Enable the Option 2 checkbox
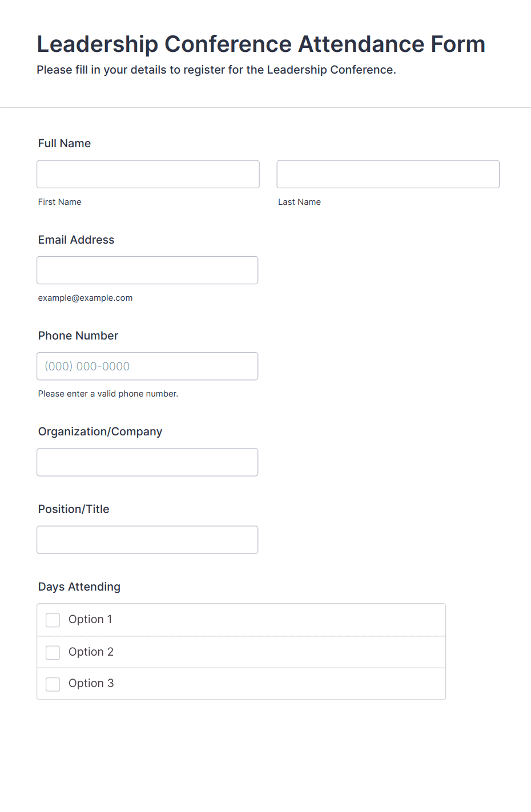Viewport: 531px width, 812px height. (53, 652)
